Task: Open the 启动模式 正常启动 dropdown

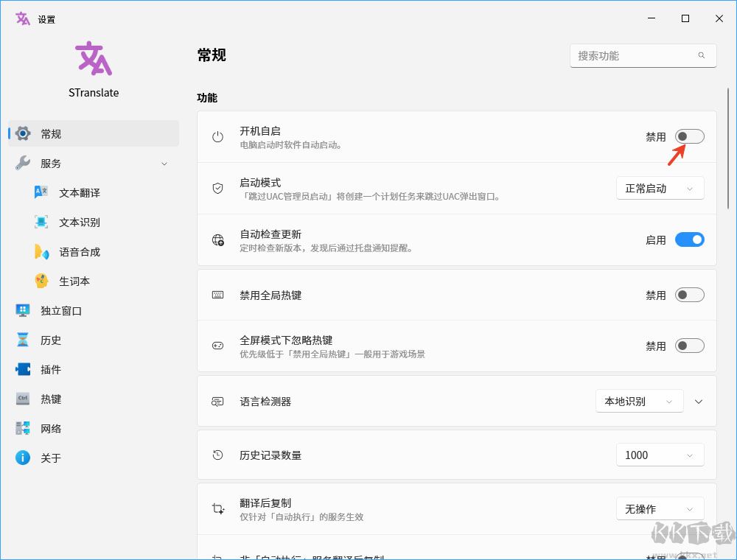Action: (x=660, y=189)
